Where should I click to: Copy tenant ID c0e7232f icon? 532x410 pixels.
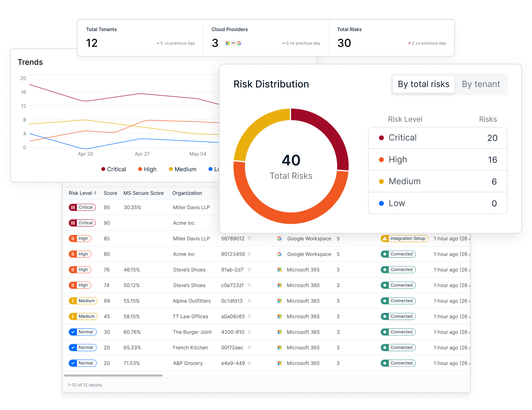[x=249, y=285]
